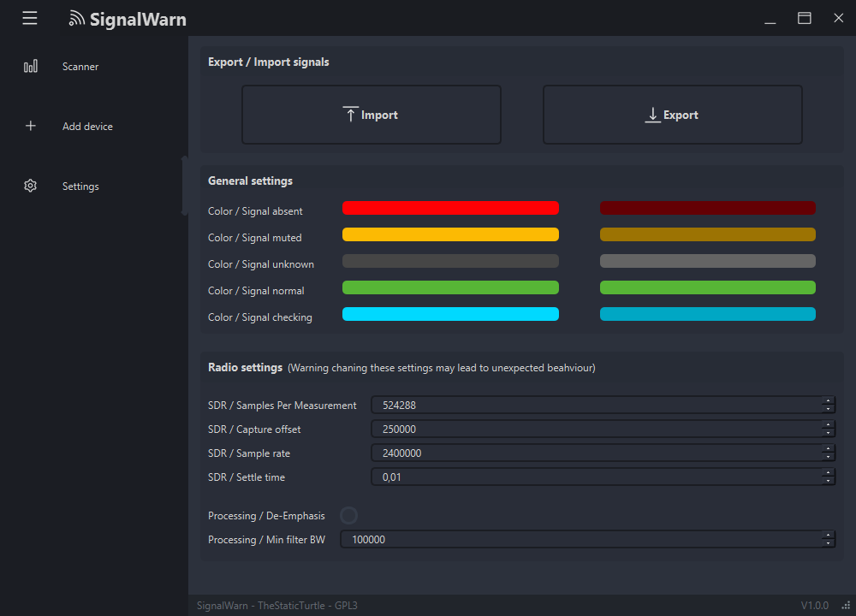Select the green Color / Signal normal swatch
This screenshot has height=616, width=856.
450,287
